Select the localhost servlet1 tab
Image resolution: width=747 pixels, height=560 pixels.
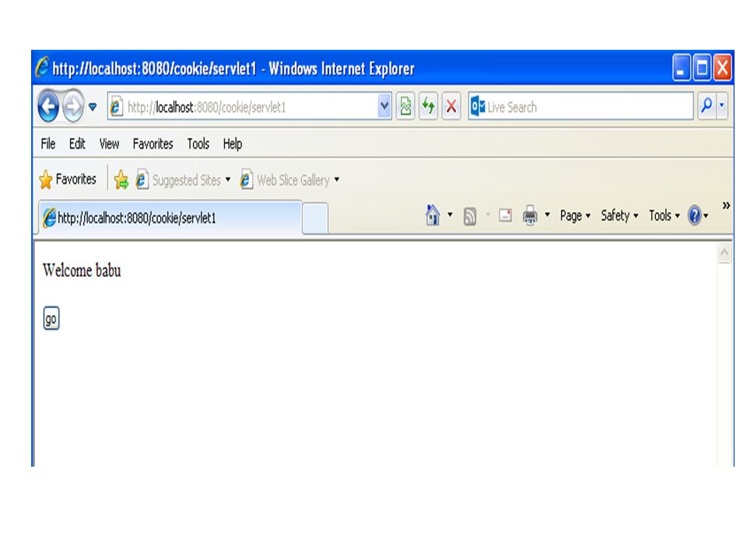click(170, 218)
